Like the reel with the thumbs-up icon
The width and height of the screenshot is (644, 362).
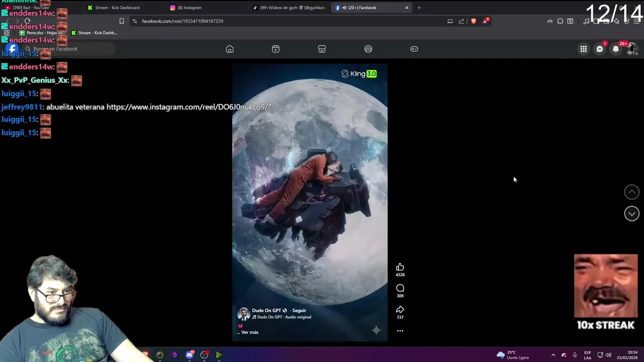tap(400, 267)
